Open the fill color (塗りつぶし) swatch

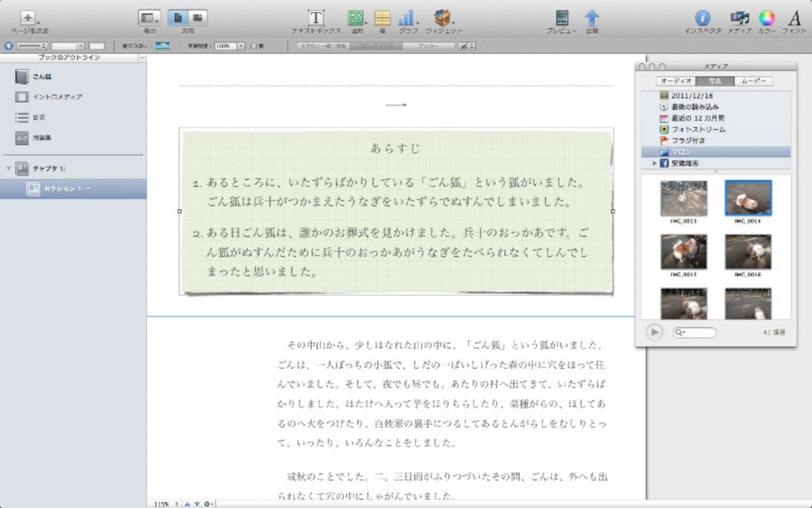click(x=162, y=46)
